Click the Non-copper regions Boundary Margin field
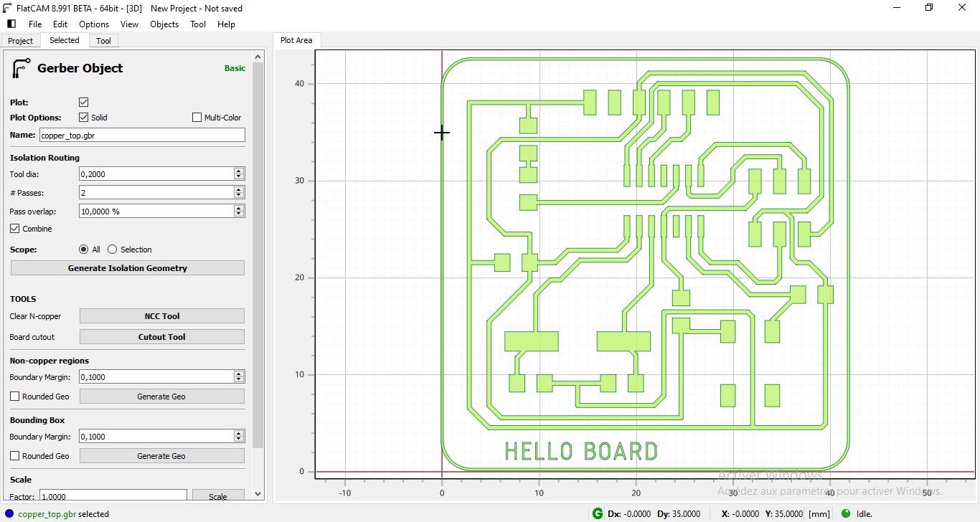This screenshot has height=522, width=980. pos(156,377)
